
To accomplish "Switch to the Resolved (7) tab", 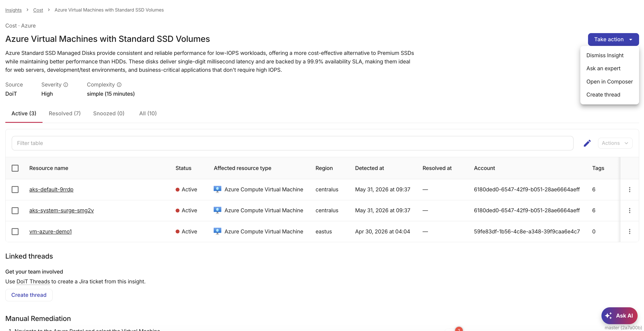I will pos(65,113).
